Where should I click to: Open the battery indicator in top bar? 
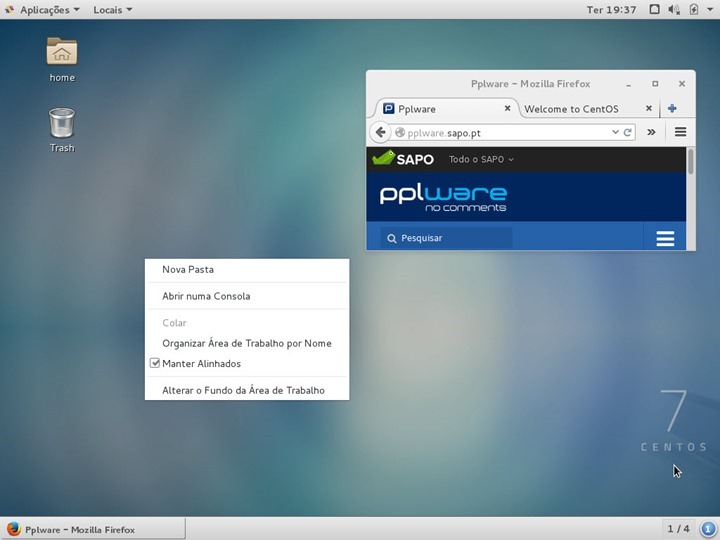point(694,9)
